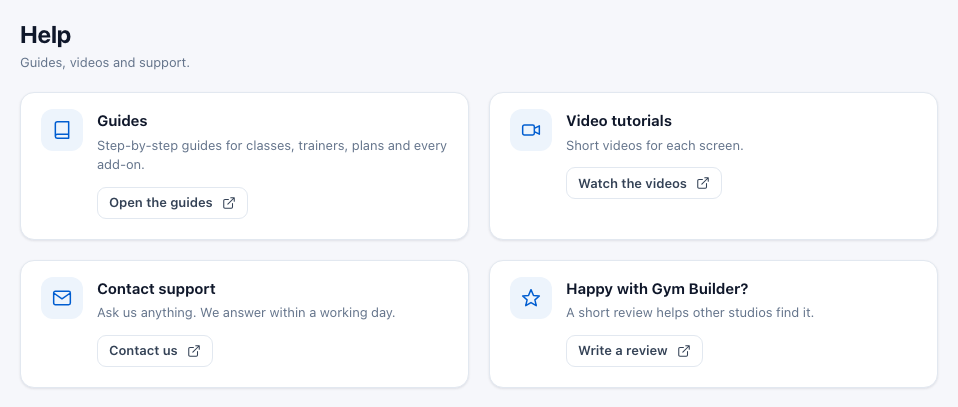
Task: Select the Video tutorials heading
Action: tap(619, 121)
